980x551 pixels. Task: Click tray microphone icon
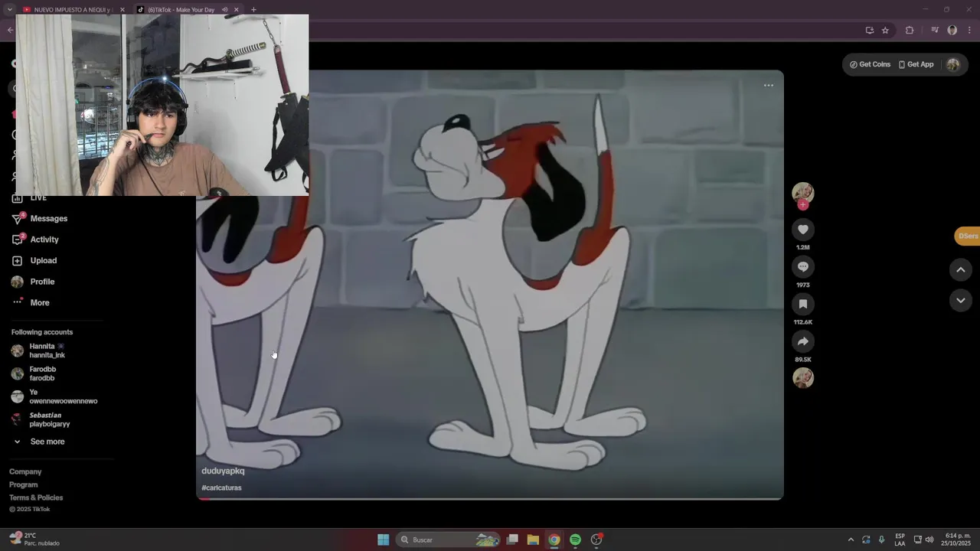pyautogui.click(x=881, y=540)
